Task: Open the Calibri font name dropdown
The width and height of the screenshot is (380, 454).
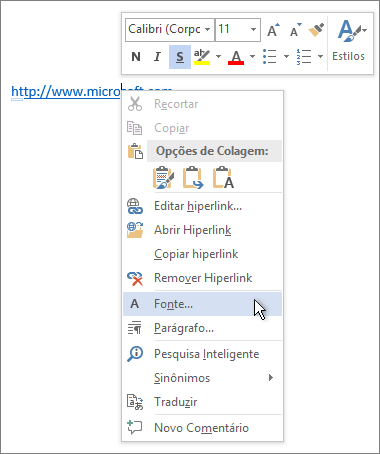Action: (x=208, y=29)
